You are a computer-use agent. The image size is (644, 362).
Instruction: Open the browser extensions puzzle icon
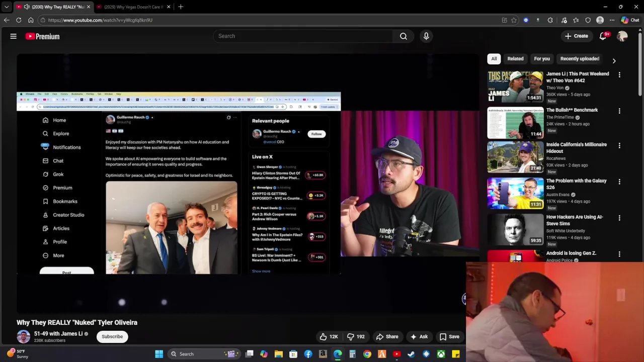pos(550,20)
